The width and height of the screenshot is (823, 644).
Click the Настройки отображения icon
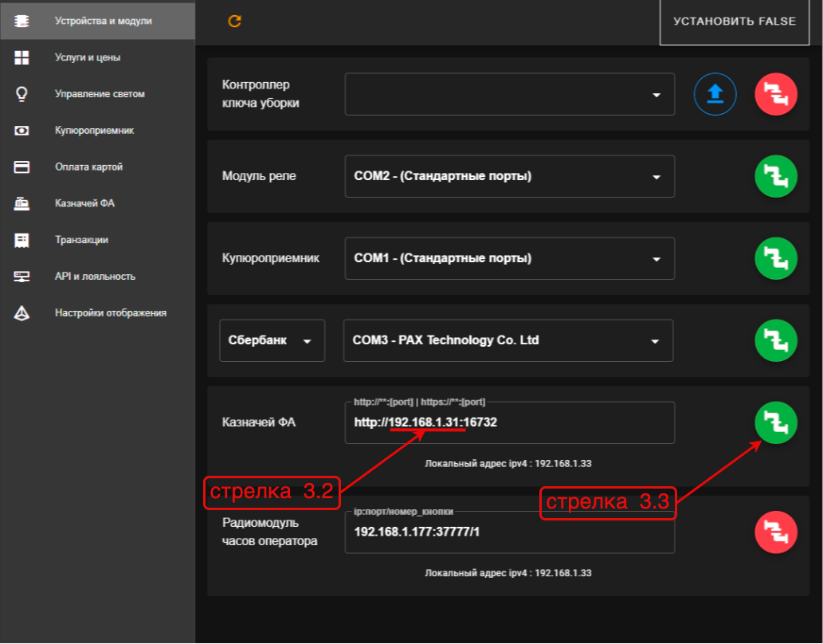tap(22, 313)
